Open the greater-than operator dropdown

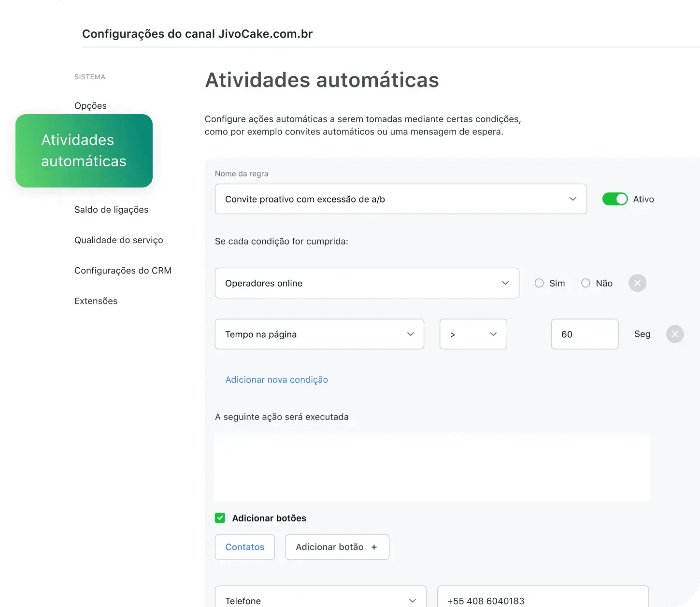click(473, 334)
